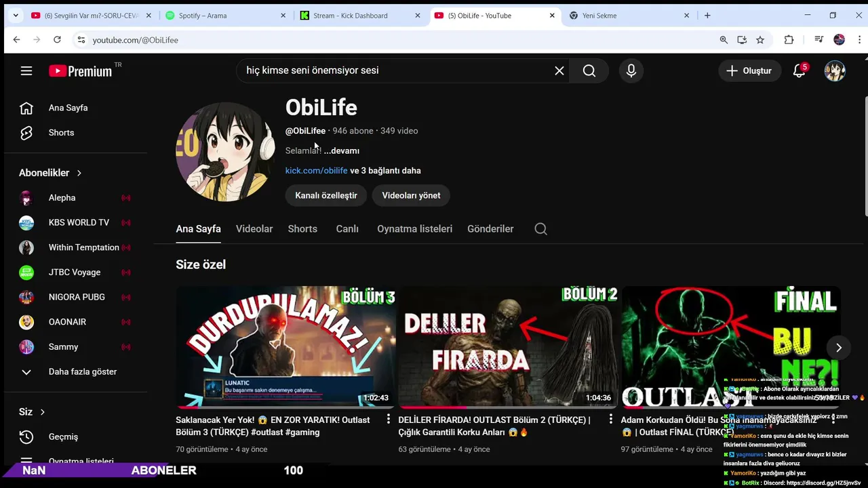Open the ObiLife channel profile picture

point(225,152)
